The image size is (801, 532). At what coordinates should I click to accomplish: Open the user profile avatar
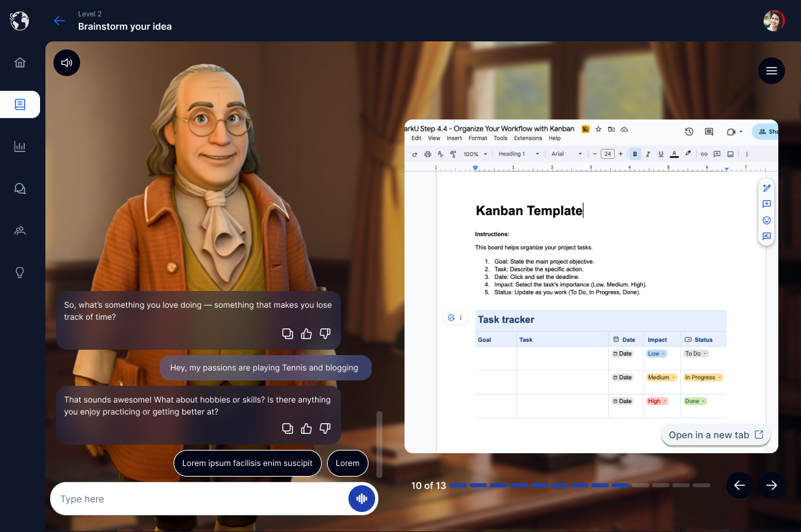(774, 21)
